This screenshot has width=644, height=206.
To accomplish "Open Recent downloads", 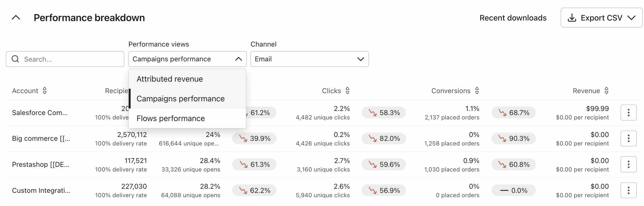I will (x=513, y=18).
